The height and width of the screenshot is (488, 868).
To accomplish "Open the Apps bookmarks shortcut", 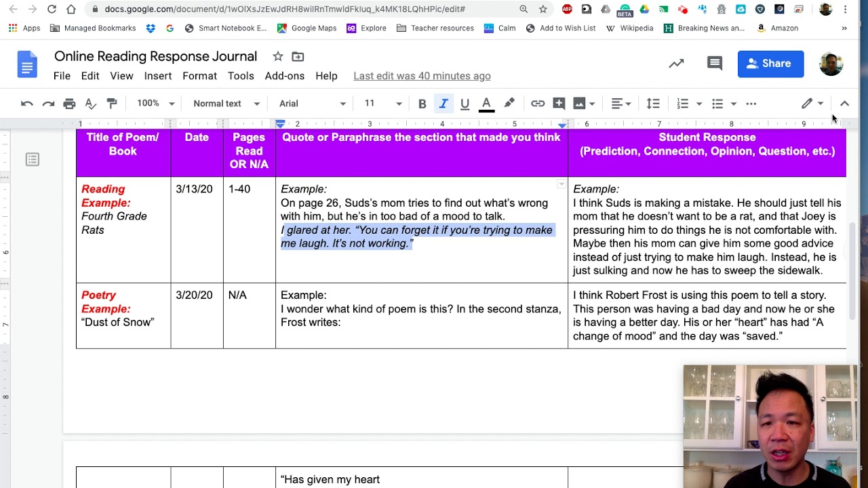I will (24, 28).
